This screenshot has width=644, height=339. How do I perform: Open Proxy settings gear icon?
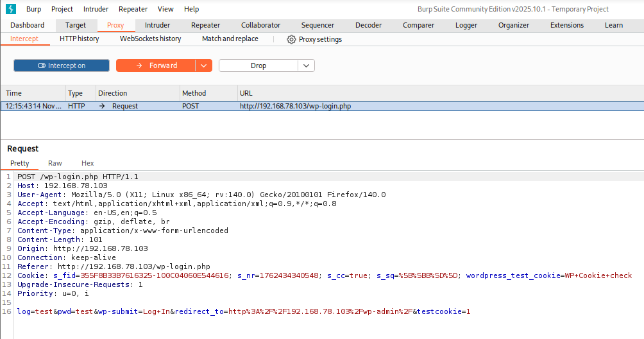pyautogui.click(x=291, y=39)
